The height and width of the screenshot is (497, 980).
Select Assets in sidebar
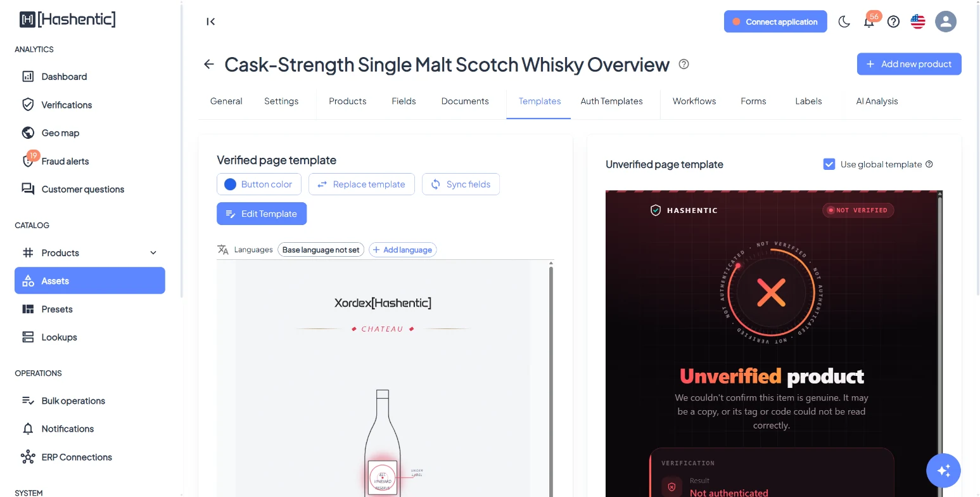(90, 281)
